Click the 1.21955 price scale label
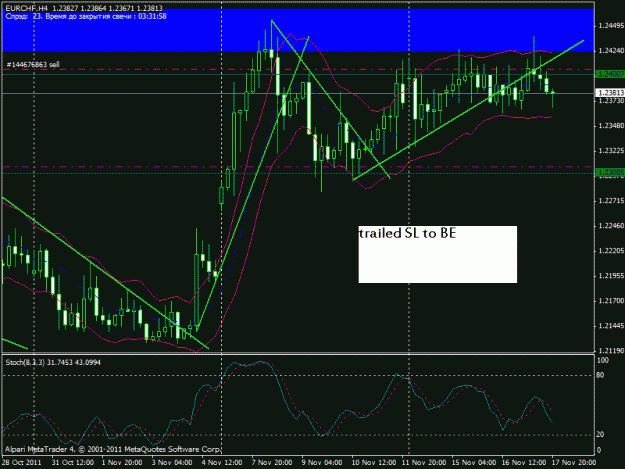625x469 pixels. point(611,276)
